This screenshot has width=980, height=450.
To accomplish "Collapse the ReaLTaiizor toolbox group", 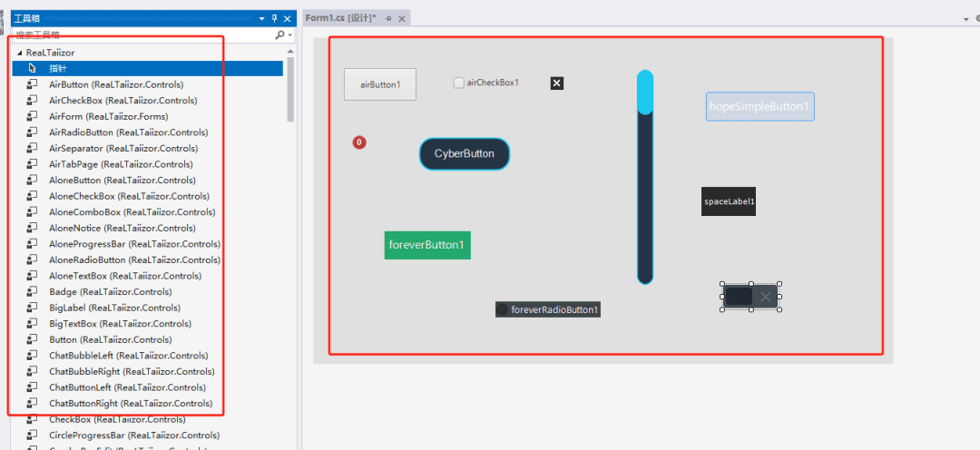I will coord(18,54).
